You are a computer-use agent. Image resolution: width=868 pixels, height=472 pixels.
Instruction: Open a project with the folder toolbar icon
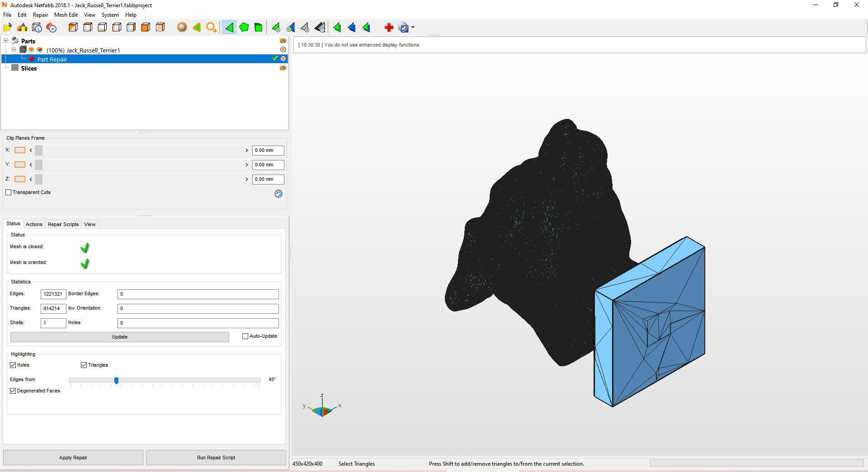pos(8,28)
